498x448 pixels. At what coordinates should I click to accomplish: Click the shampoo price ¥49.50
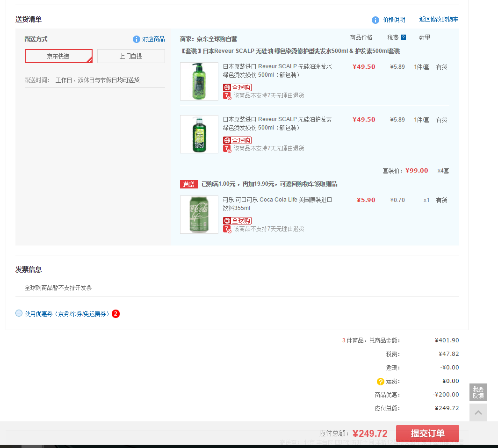[364, 67]
